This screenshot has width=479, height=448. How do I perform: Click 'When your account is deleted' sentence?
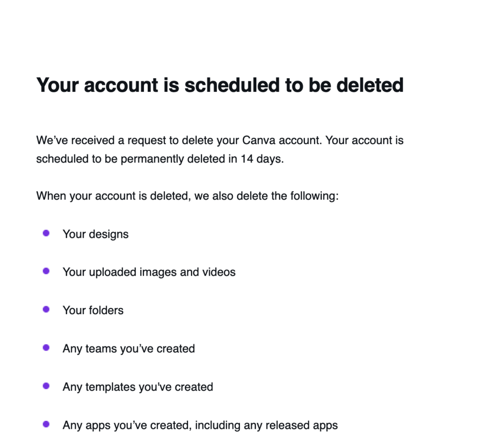click(187, 195)
